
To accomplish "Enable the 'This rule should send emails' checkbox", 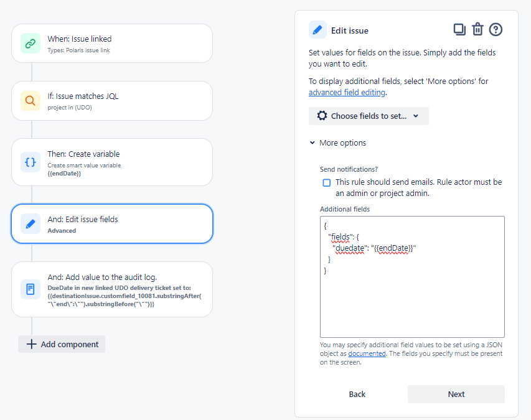I will pyautogui.click(x=326, y=182).
